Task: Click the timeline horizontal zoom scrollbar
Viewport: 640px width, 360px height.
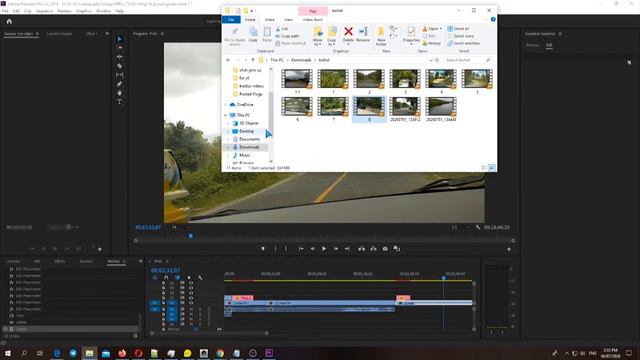Action: [209, 333]
